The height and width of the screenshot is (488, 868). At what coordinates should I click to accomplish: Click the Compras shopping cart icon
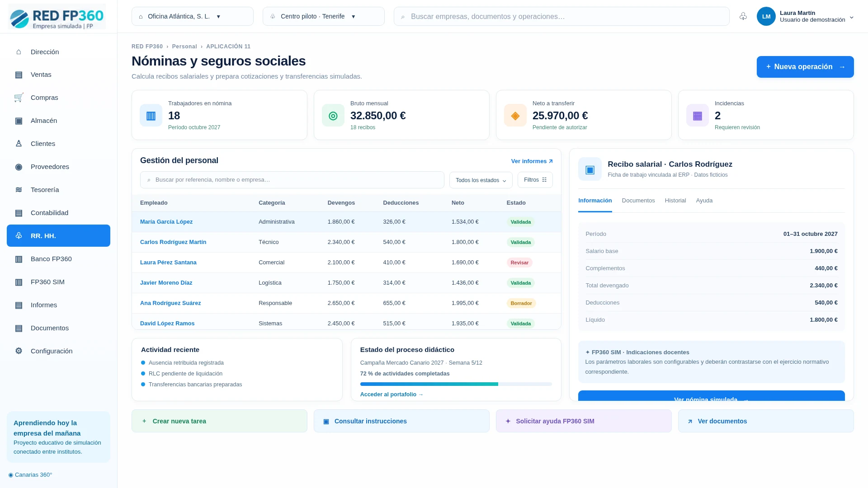pos(19,98)
